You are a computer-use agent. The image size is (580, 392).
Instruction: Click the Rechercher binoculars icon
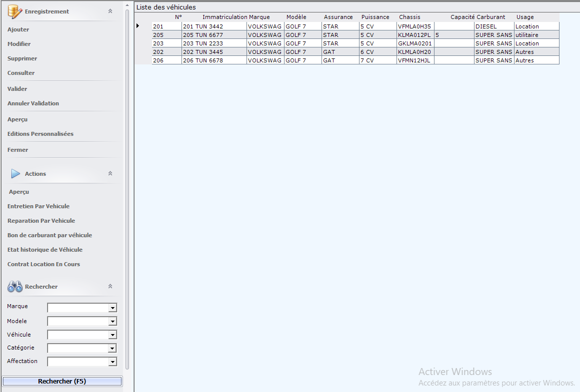click(x=15, y=286)
